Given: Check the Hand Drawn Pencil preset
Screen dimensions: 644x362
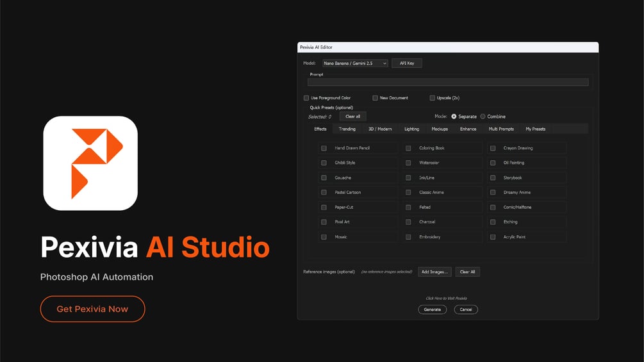Looking at the screenshot, I should [324, 148].
